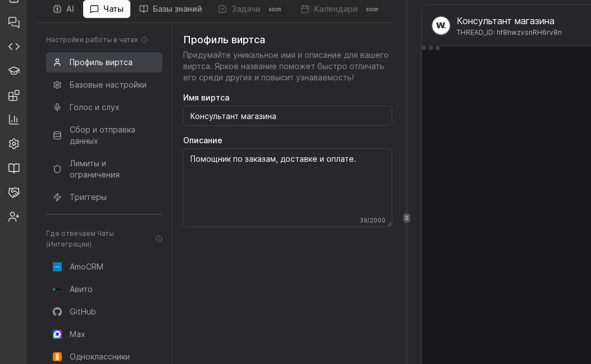Select 'Триггеры' in the settings menu
The height and width of the screenshot is (364, 591).
[88, 197]
